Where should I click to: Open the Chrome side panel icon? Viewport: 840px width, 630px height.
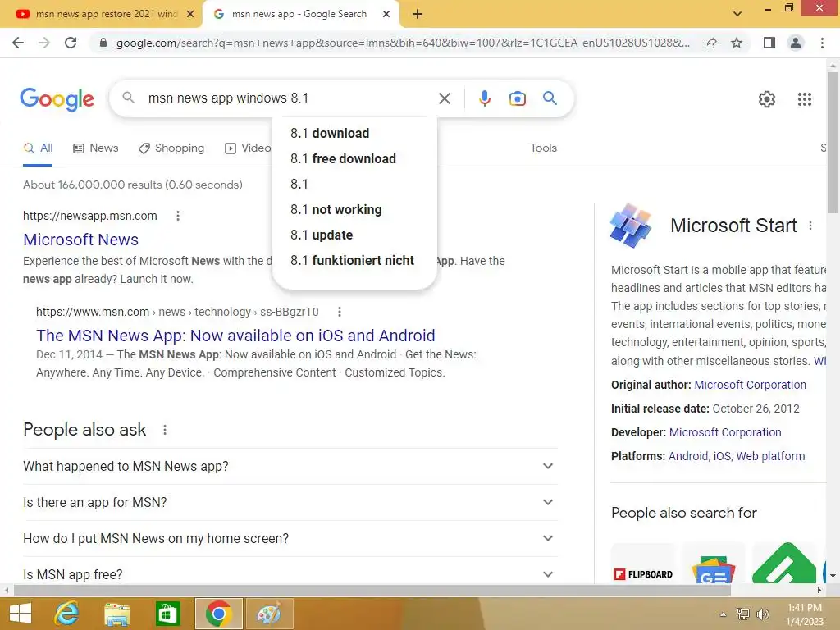pos(769,43)
